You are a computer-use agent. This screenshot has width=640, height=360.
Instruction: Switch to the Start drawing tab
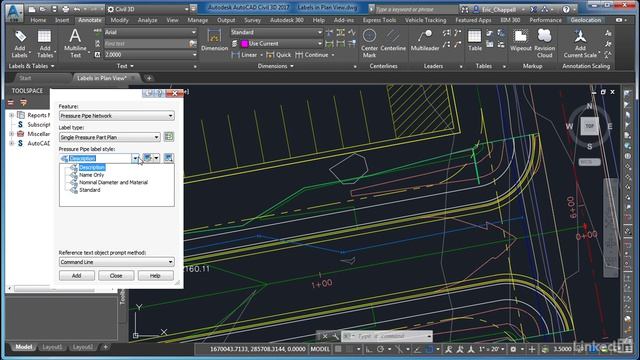pos(25,78)
